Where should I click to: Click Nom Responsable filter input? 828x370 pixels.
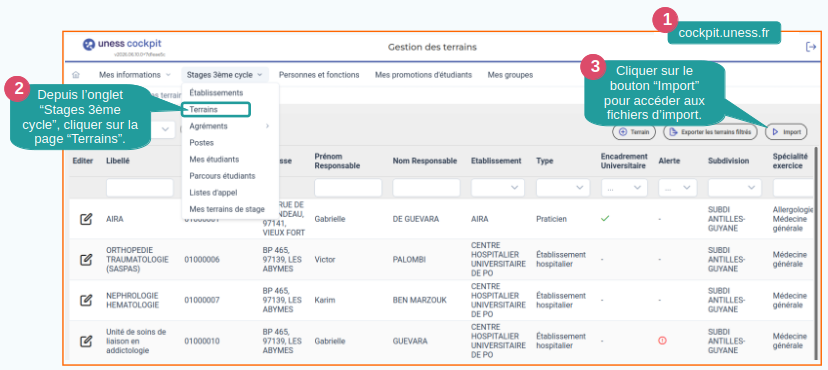pos(426,188)
